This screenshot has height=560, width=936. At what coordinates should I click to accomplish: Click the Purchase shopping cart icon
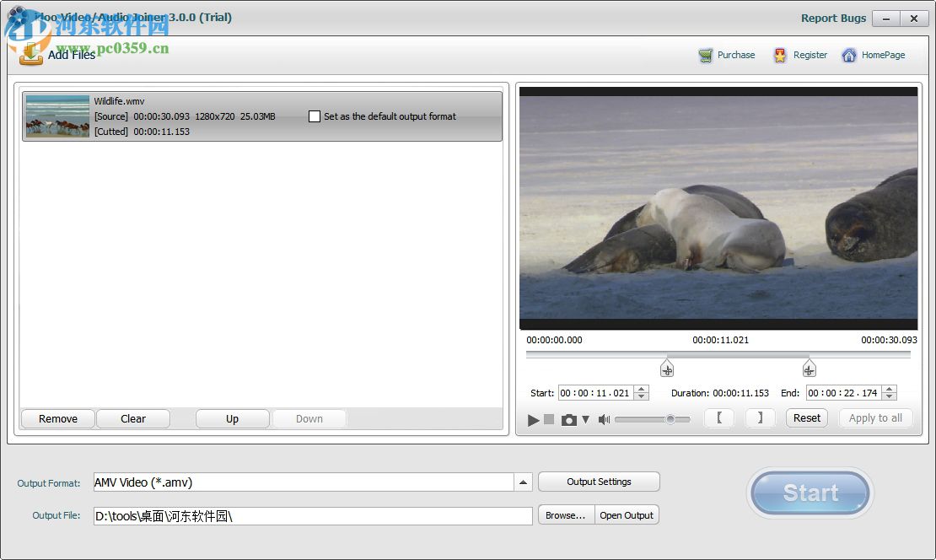(704, 55)
